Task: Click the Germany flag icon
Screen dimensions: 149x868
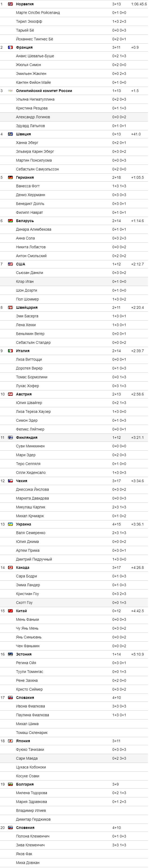Action: tap(10, 178)
